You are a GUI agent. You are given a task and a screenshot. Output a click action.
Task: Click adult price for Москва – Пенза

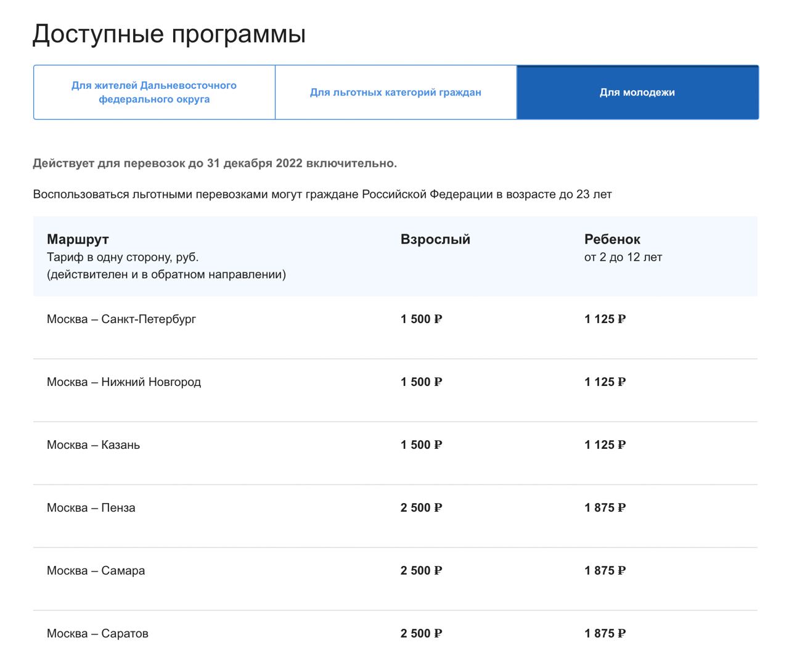[x=421, y=508]
